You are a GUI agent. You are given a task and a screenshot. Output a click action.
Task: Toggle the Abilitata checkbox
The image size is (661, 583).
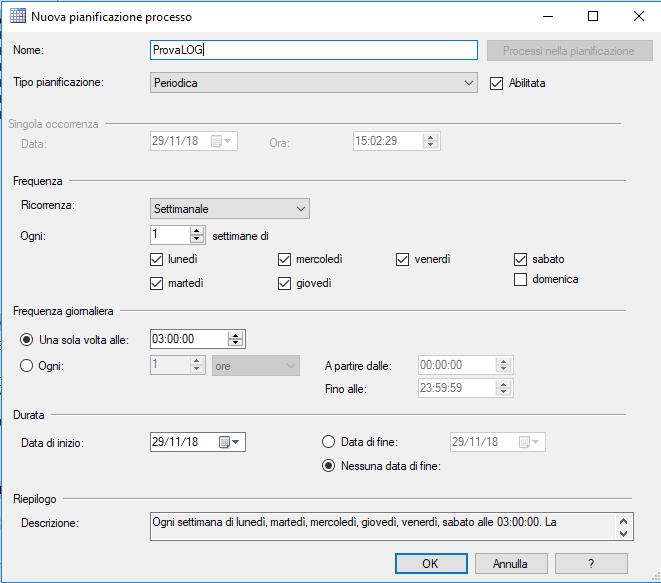497,84
